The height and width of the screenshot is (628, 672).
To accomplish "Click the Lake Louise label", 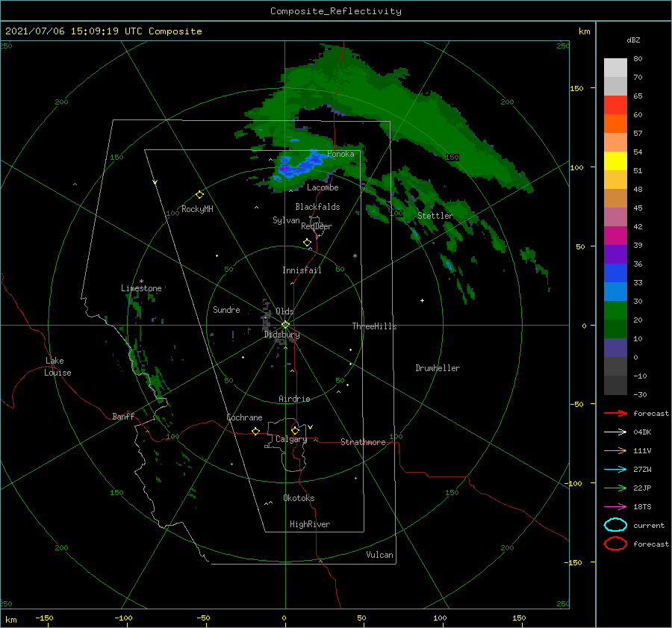I will click(x=57, y=367).
